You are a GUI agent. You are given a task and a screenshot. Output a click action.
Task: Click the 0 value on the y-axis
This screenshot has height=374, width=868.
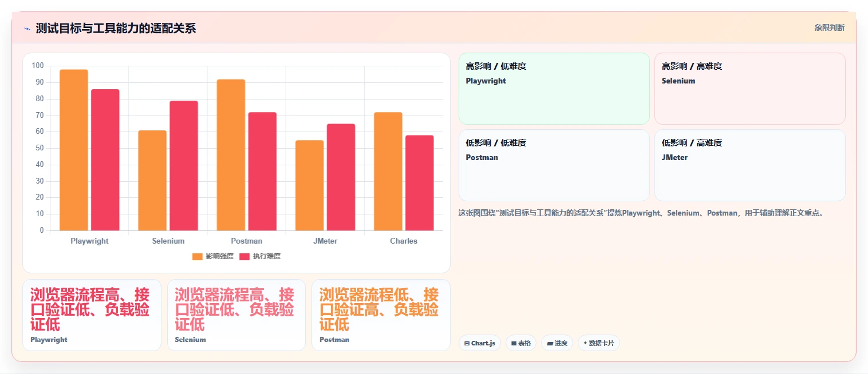(42, 230)
